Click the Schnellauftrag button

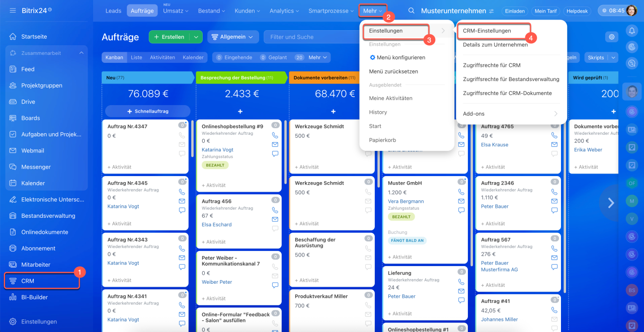(x=148, y=111)
